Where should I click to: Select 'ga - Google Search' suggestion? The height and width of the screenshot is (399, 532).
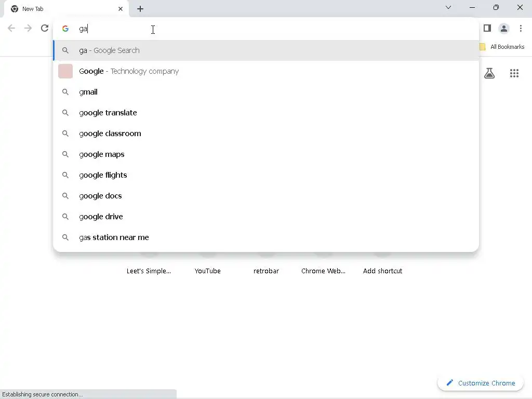[x=266, y=50]
